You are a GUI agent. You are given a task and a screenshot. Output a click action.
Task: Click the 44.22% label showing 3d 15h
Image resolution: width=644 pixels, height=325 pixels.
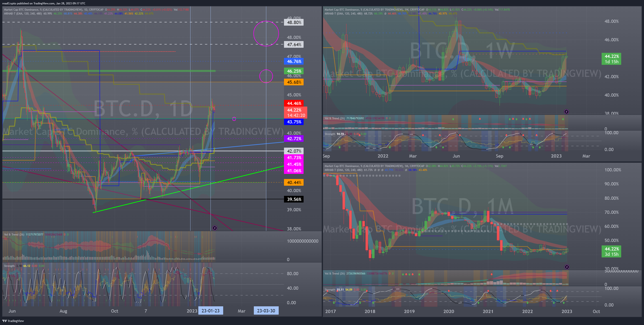point(611,251)
